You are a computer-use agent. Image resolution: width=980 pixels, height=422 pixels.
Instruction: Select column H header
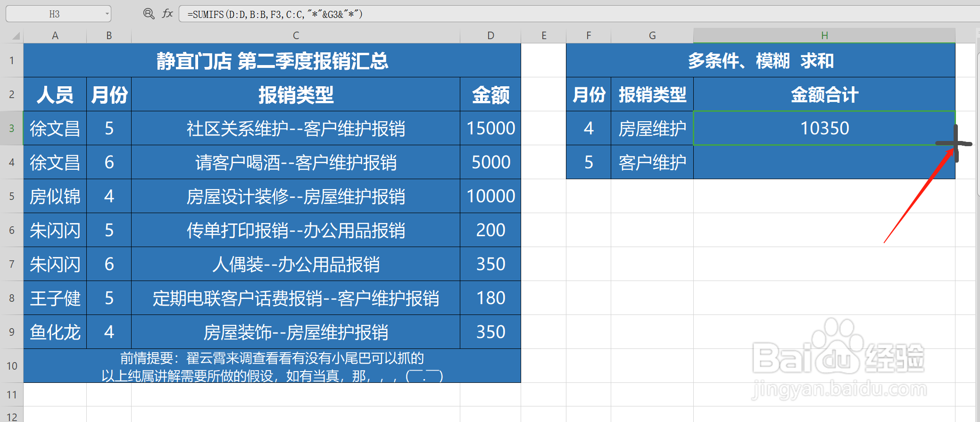824,35
